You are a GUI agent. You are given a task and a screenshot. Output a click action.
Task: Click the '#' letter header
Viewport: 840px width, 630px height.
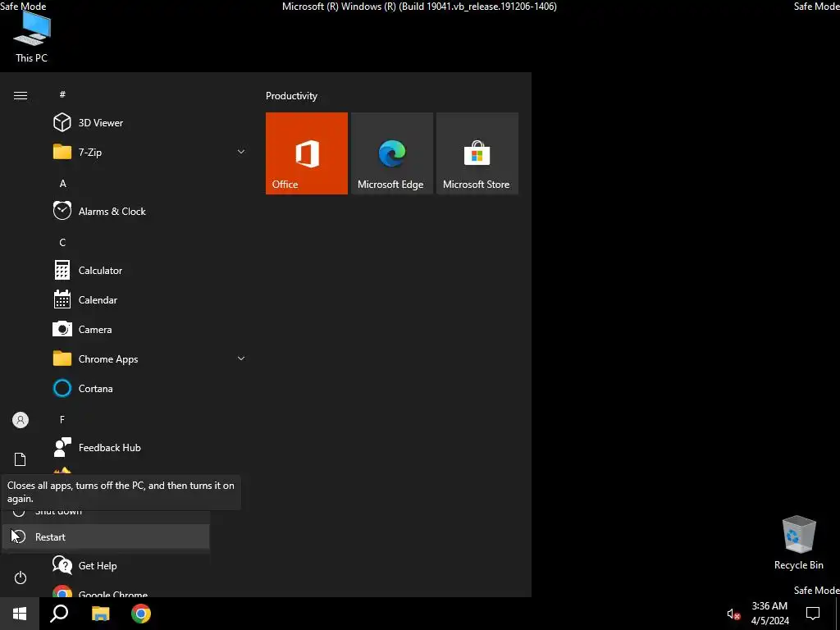click(62, 94)
